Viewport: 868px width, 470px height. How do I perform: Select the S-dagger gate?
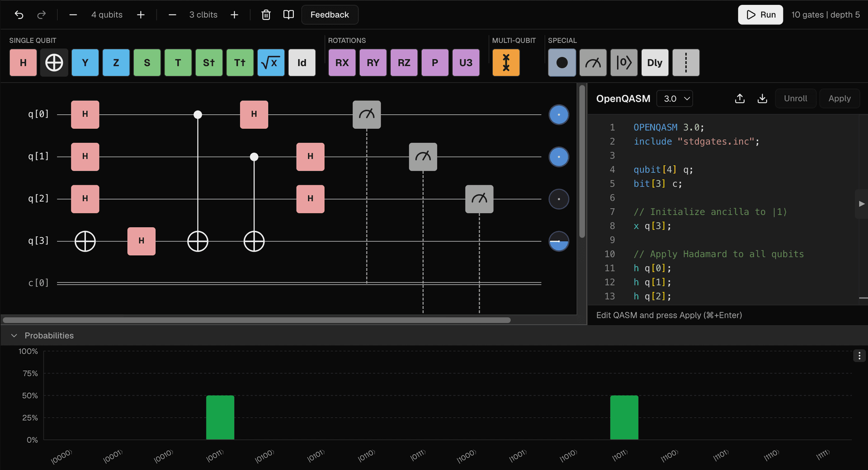pyautogui.click(x=209, y=63)
